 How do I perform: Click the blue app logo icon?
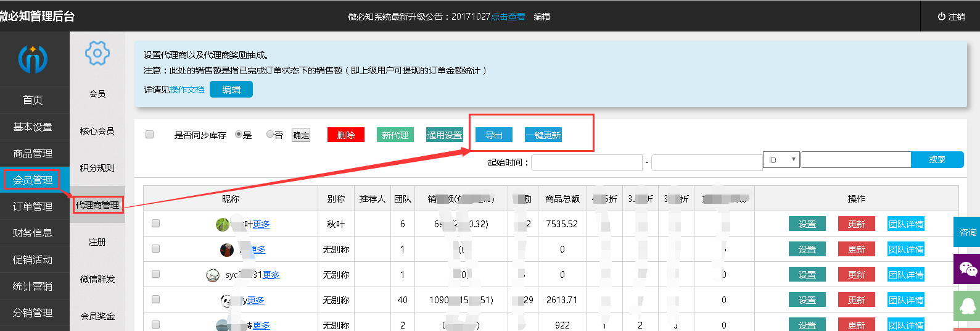33,59
